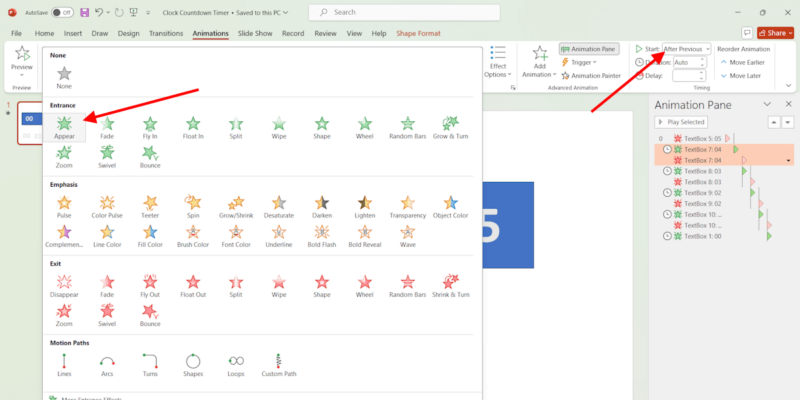800x400 pixels.
Task: Apply the Spin emphasis effect
Action: (x=193, y=207)
